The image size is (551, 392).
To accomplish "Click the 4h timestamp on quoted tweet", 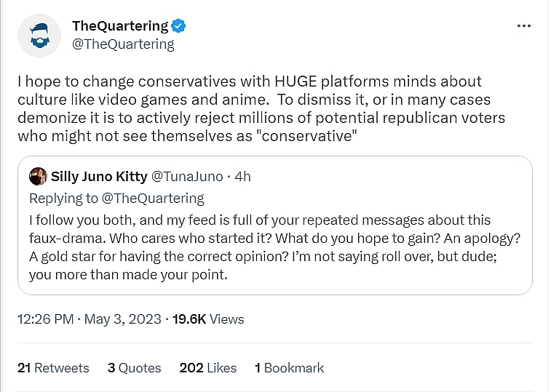I will 242,177.
